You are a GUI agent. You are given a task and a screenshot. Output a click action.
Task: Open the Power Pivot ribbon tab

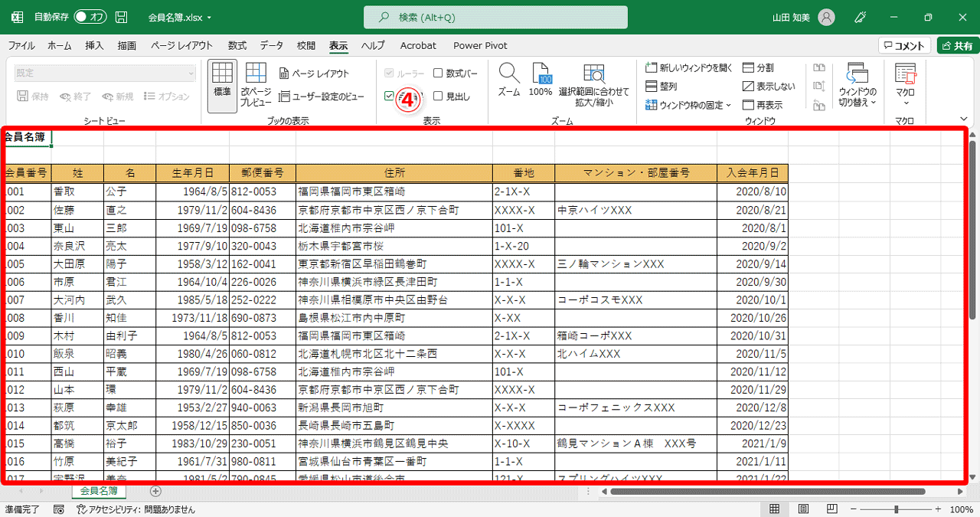click(x=480, y=45)
